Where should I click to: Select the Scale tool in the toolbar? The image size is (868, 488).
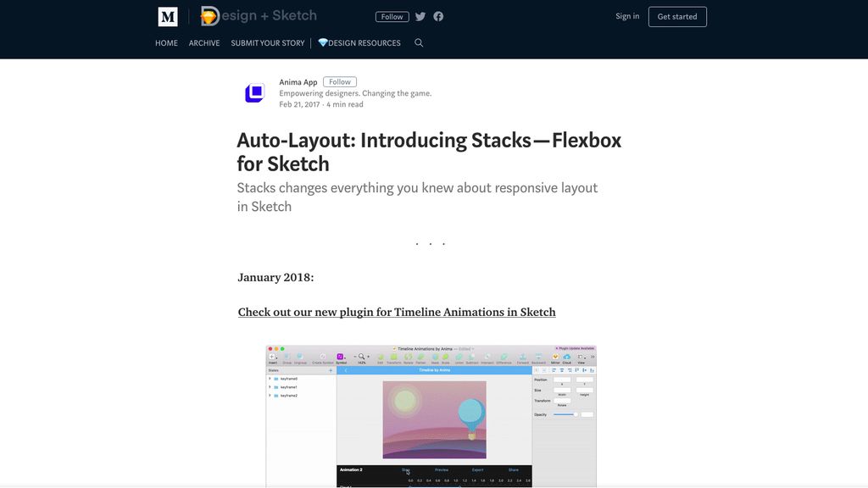(x=445, y=358)
